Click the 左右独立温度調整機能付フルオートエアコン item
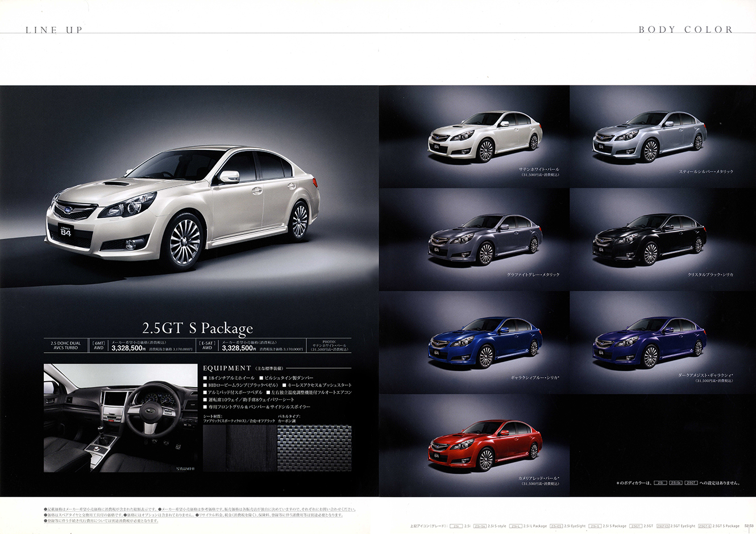Image resolution: width=756 pixels, height=534 pixels. coord(309,393)
